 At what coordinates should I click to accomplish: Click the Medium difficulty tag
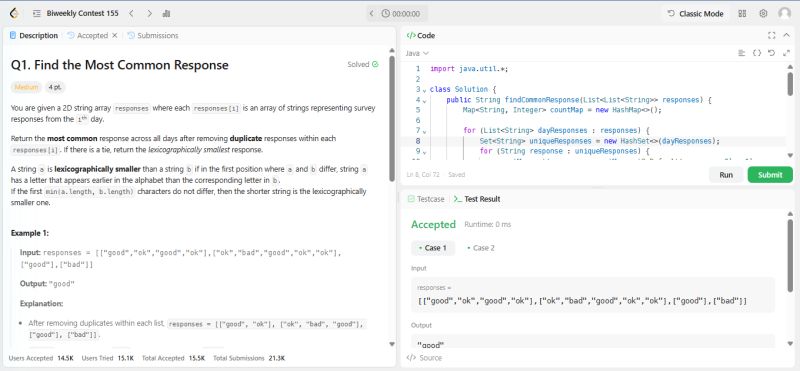click(27, 87)
